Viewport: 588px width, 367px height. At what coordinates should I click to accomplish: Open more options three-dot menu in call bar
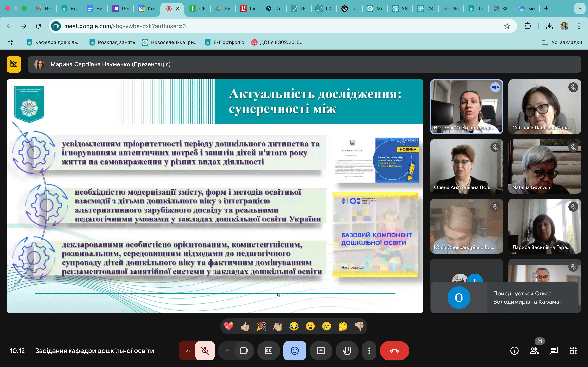(369, 350)
